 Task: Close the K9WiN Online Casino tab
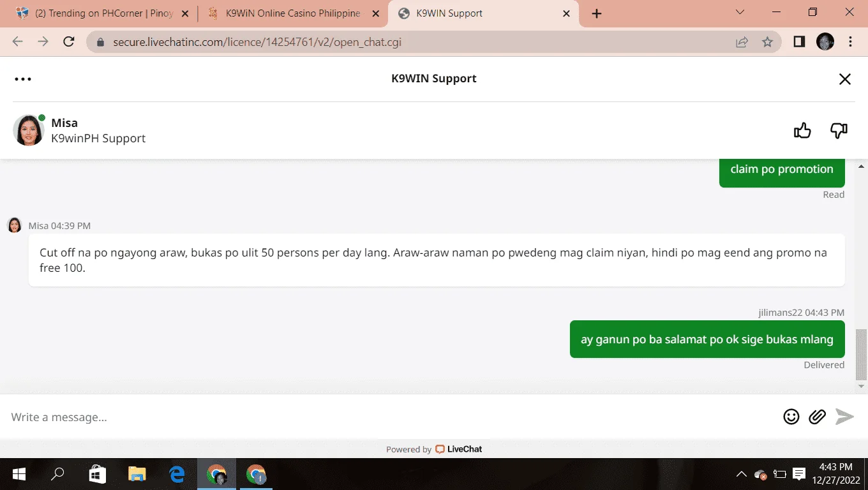375,13
